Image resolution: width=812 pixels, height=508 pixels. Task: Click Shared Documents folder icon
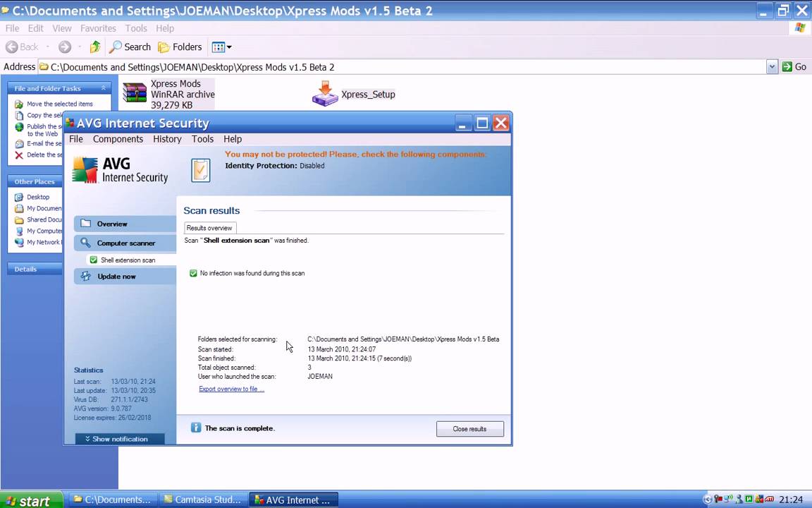pyautogui.click(x=19, y=220)
